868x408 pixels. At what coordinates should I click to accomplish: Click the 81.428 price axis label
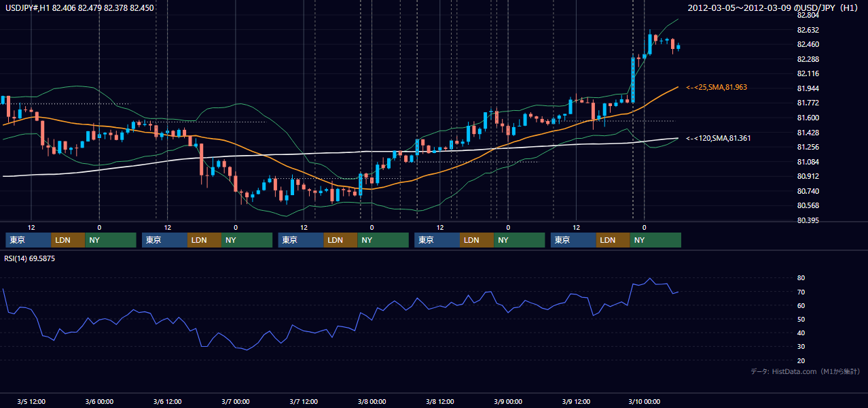tap(808, 133)
